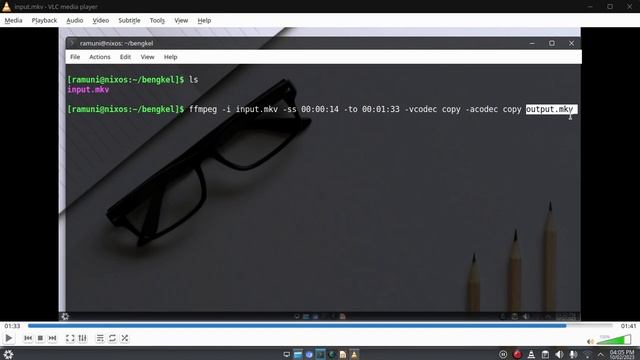Click Edit menu in the recorded terminal
The height and width of the screenshot is (360, 640).
(x=125, y=57)
